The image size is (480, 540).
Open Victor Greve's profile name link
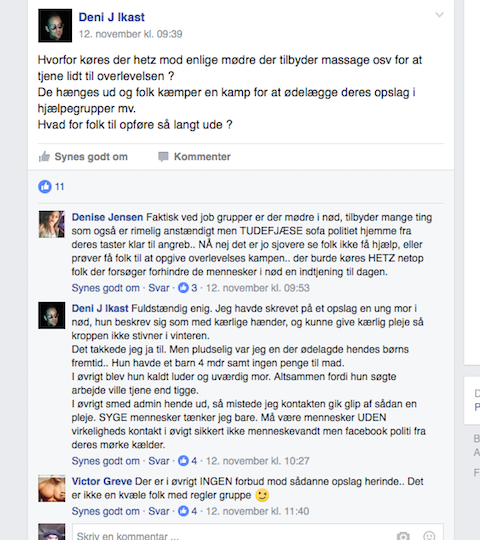tap(102, 481)
